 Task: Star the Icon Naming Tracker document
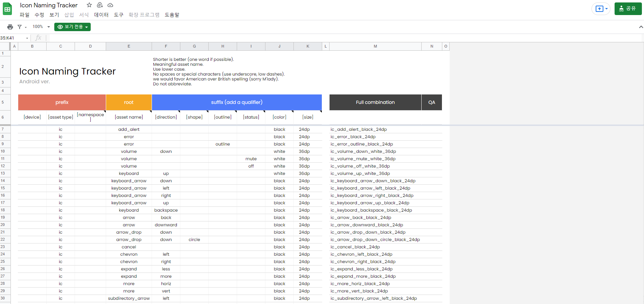pos(89,5)
